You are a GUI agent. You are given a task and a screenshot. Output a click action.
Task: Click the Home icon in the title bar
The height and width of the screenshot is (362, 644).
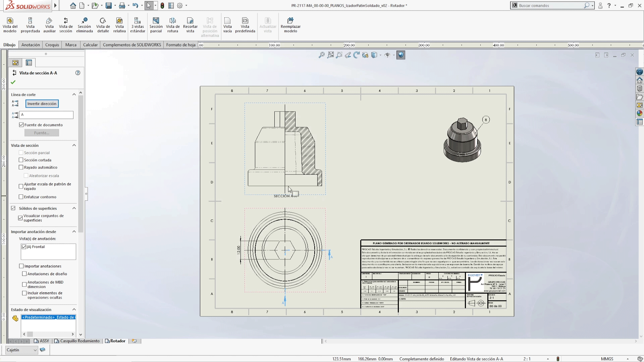(73, 6)
